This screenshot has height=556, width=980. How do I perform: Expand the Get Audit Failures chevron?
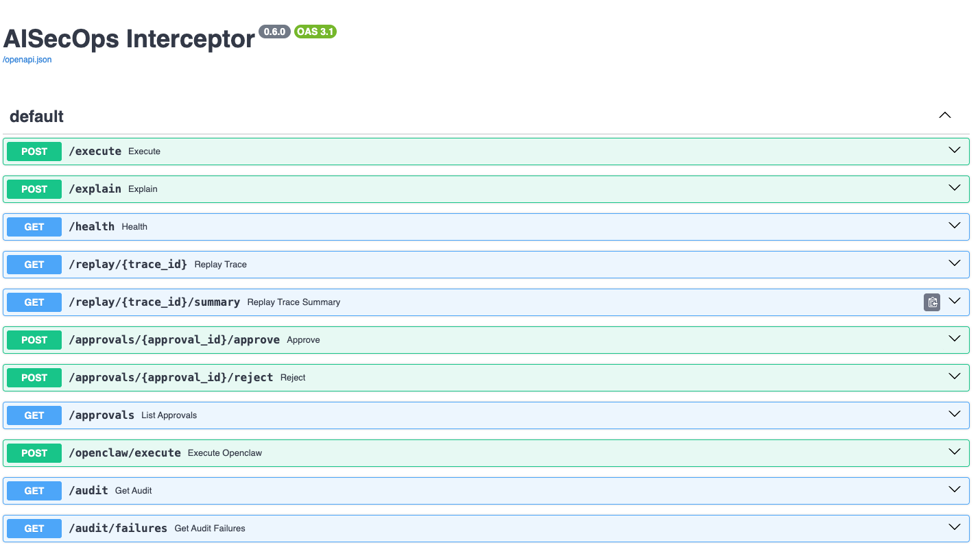(955, 527)
